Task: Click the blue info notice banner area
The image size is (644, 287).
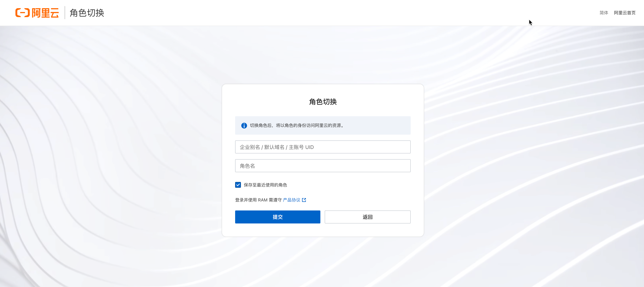Action: [323, 125]
